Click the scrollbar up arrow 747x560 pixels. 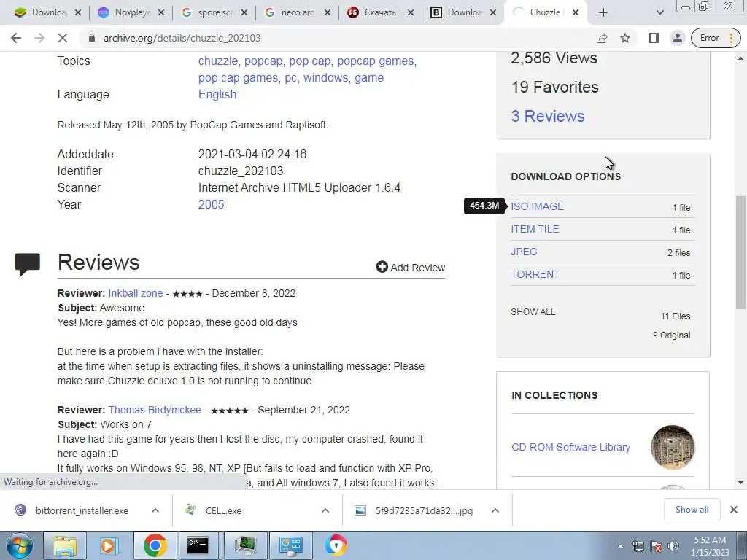pos(740,58)
